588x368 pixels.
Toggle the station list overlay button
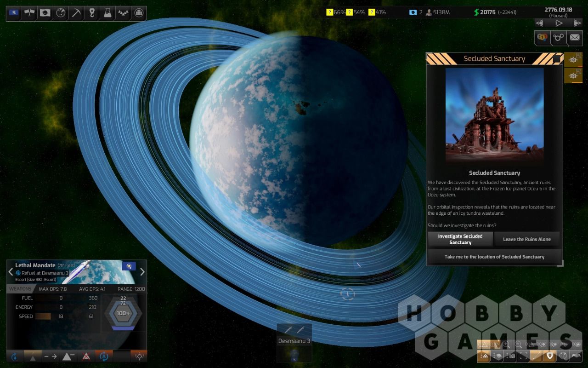pos(510,356)
